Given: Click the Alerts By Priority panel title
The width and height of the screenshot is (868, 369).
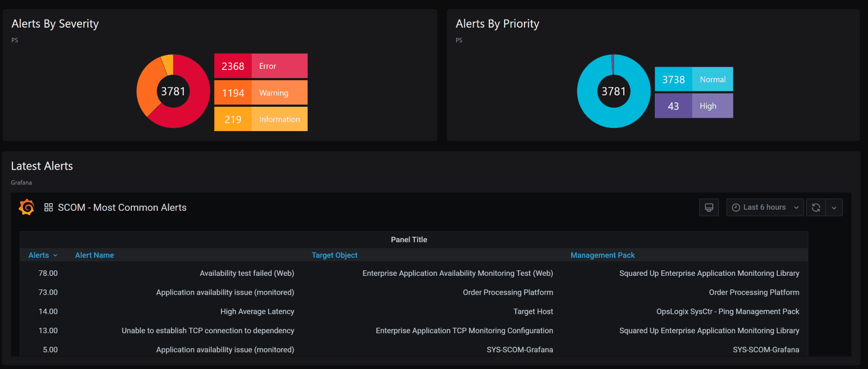Looking at the screenshot, I should pyautogui.click(x=497, y=24).
